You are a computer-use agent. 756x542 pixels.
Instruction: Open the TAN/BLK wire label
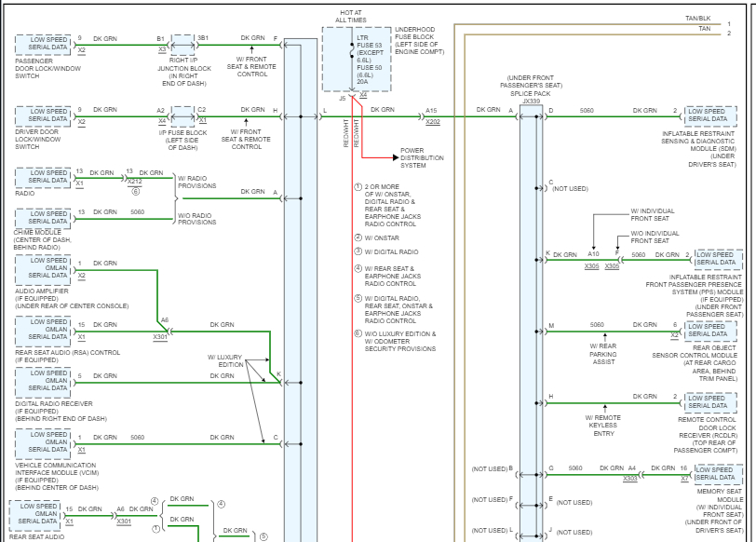697,18
